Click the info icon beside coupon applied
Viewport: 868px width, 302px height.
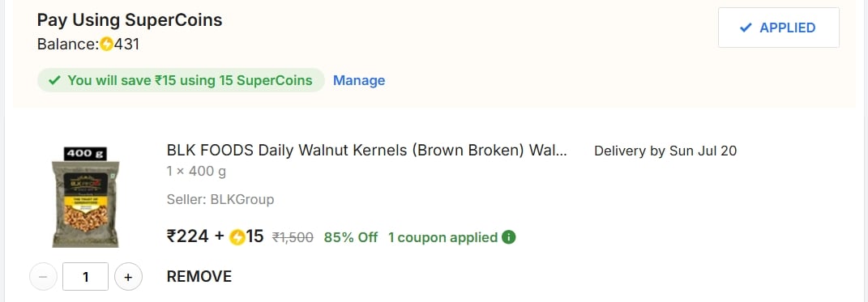tap(508, 237)
